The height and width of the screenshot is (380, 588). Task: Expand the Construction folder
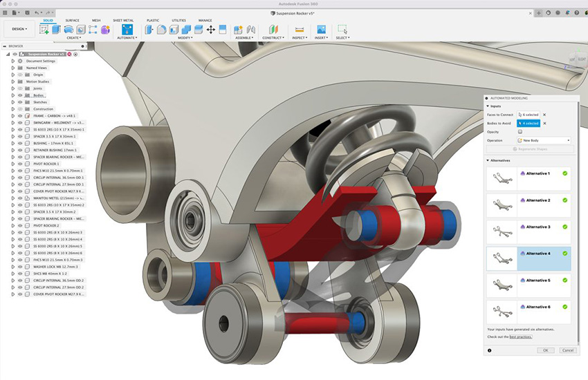(x=13, y=109)
